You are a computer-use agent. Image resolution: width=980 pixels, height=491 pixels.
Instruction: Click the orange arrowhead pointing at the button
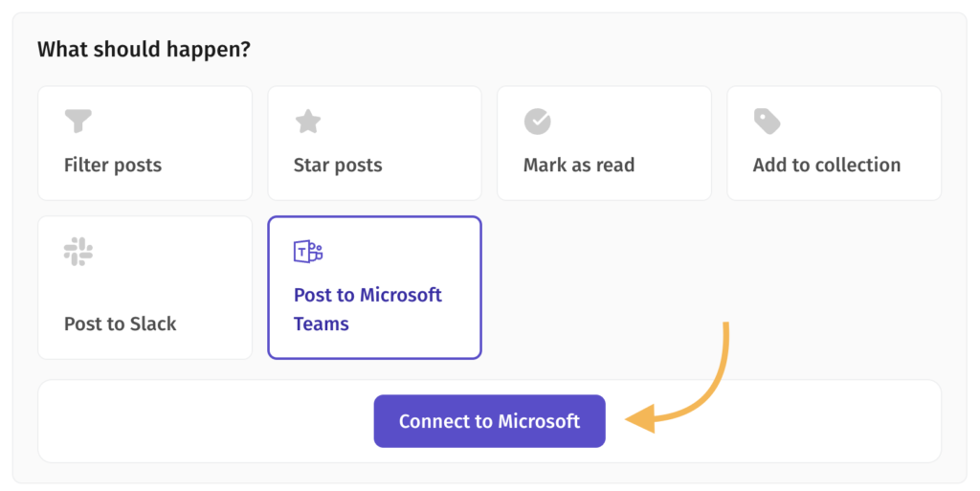tap(640, 418)
